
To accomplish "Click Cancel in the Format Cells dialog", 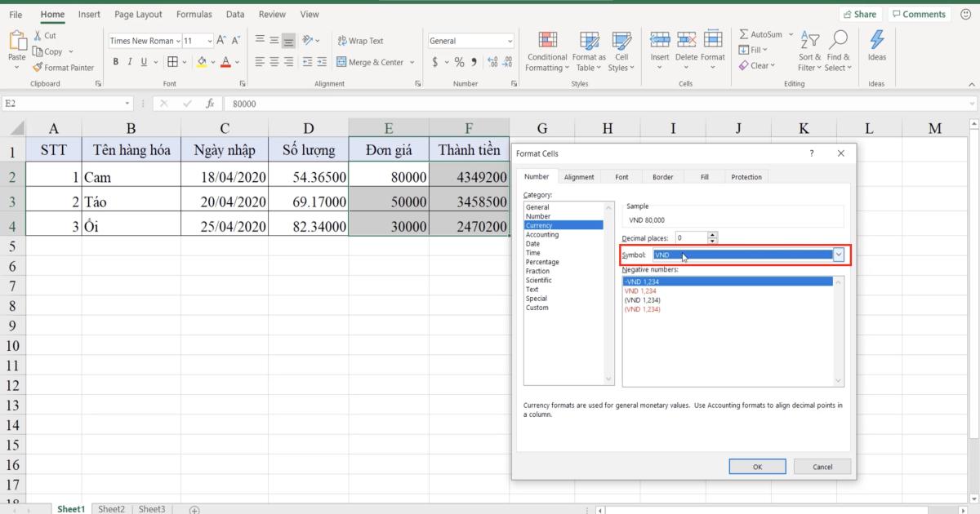I will [x=822, y=466].
